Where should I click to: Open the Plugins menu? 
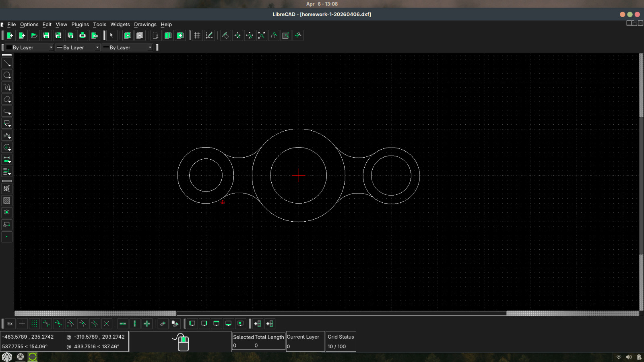(x=80, y=25)
